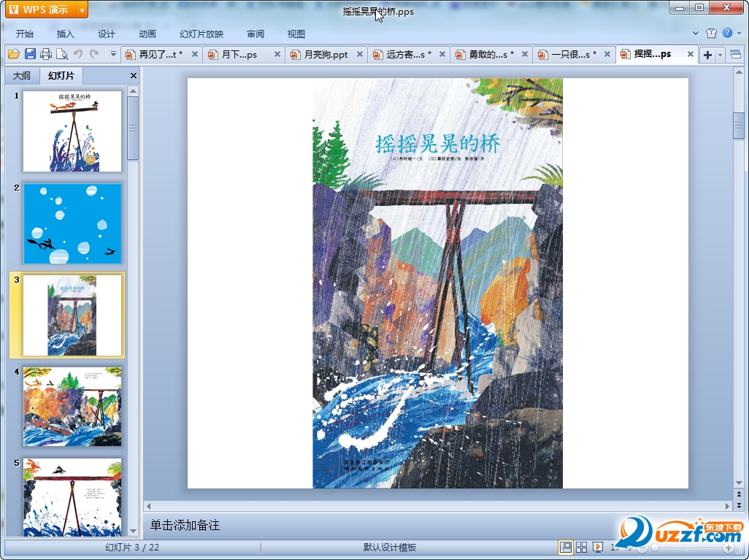Viewport: 749px width, 560px height.
Task: Open print preview icon
Action: (x=61, y=54)
